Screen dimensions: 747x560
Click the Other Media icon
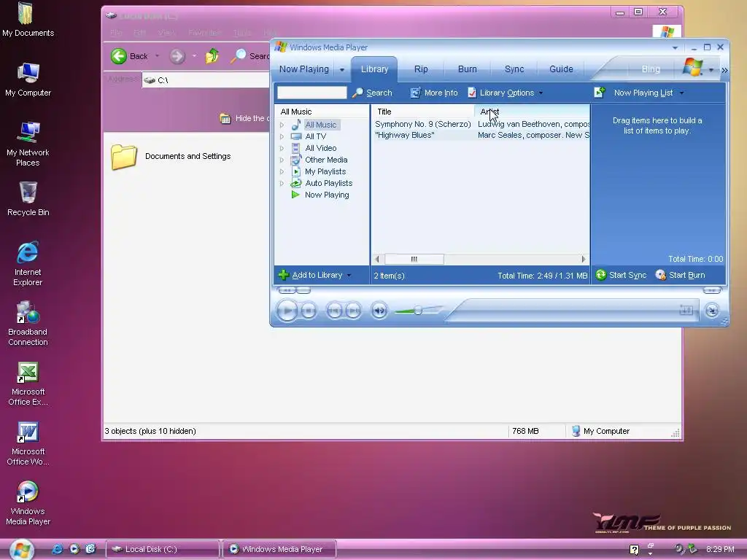(296, 160)
